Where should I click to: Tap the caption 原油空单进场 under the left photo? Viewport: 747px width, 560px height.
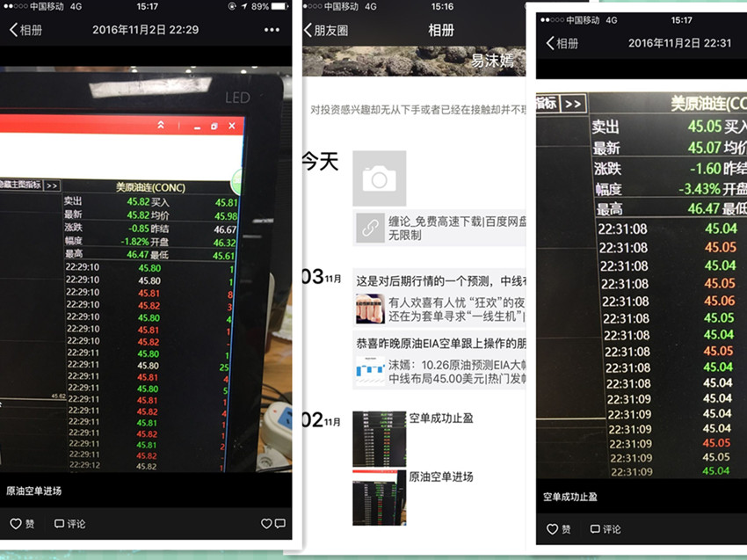tap(33, 491)
